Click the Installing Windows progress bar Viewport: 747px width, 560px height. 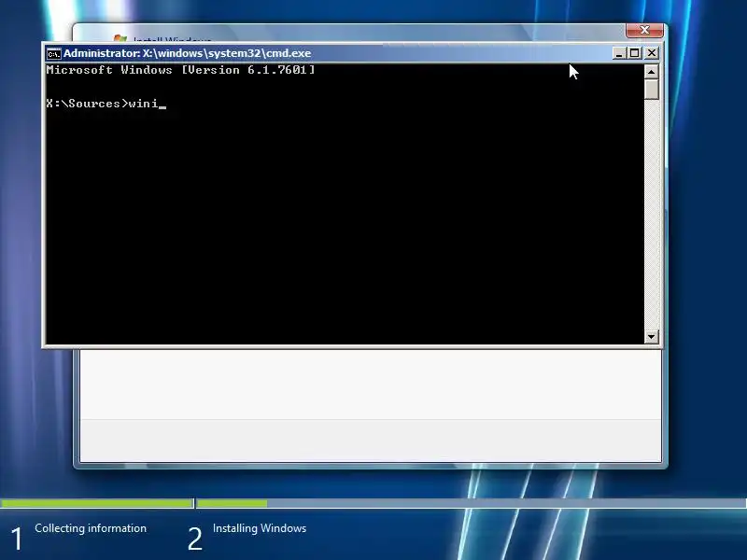click(472, 503)
